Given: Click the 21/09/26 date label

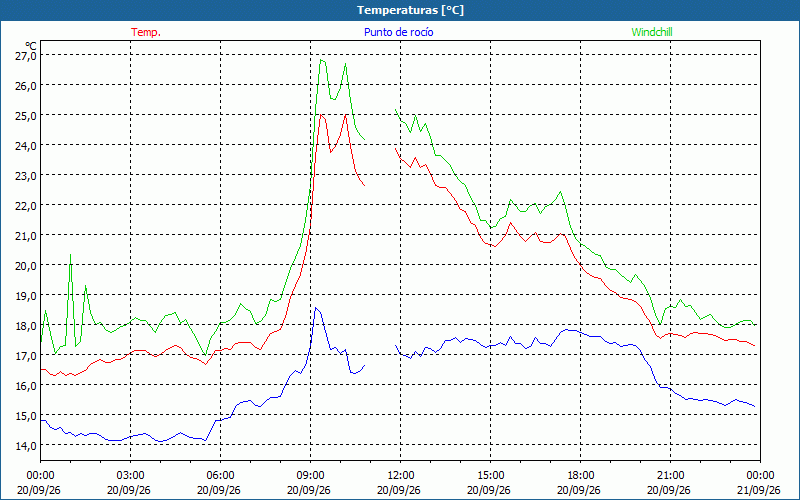Looking at the screenshot, I should pos(759,490).
